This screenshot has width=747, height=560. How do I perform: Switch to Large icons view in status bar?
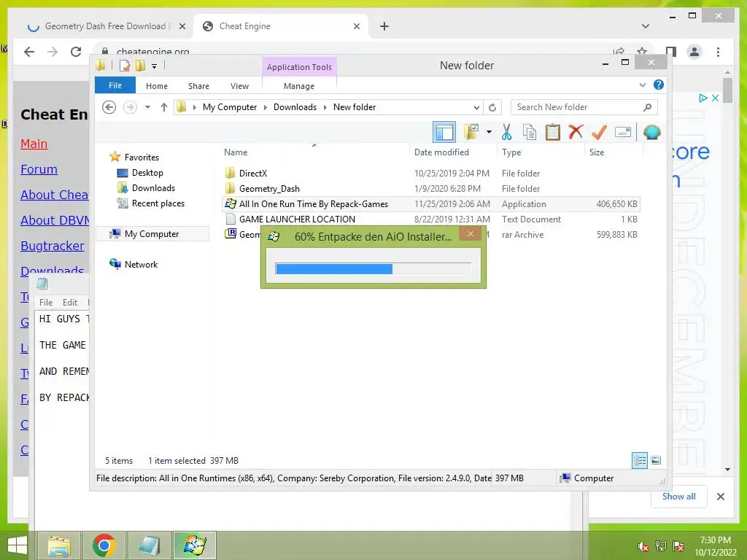click(x=656, y=460)
